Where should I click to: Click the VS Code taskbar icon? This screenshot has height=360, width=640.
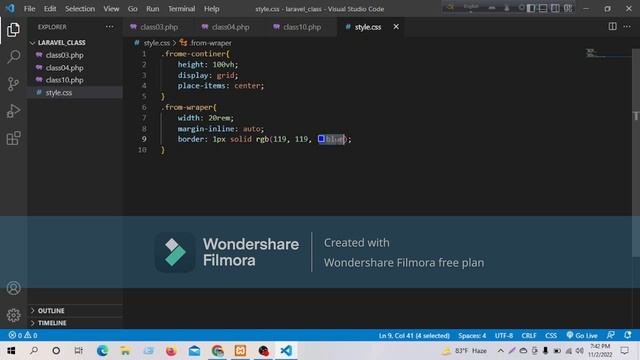pyautogui.click(x=286, y=351)
